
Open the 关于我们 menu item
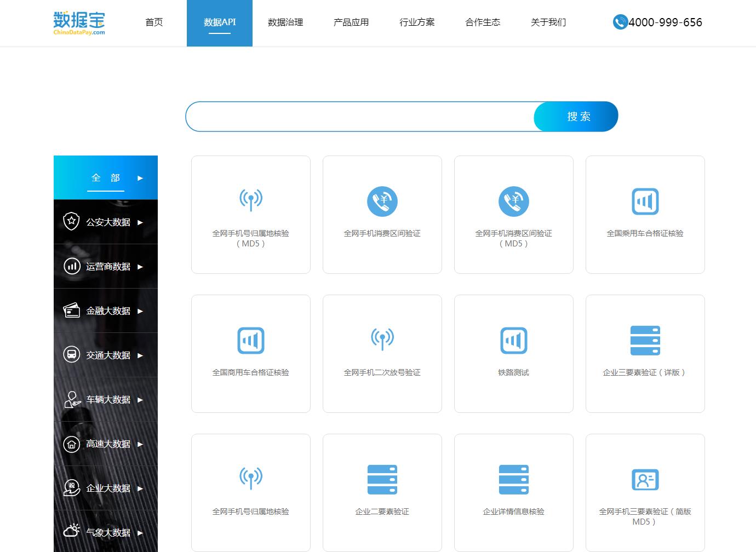point(548,22)
